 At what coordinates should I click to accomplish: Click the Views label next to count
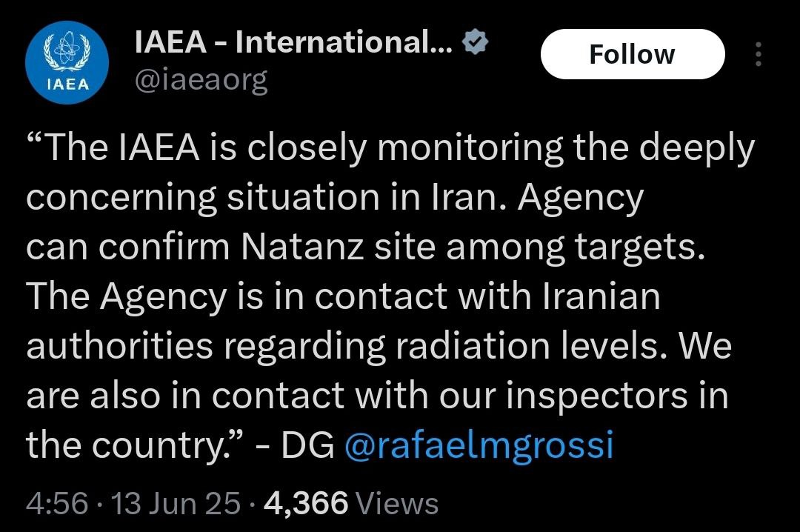(397, 504)
